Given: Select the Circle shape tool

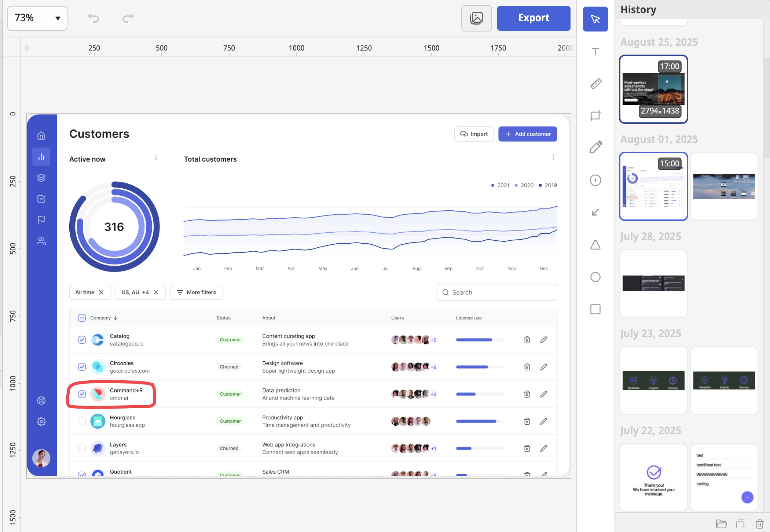Looking at the screenshot, I should [595, 277].
